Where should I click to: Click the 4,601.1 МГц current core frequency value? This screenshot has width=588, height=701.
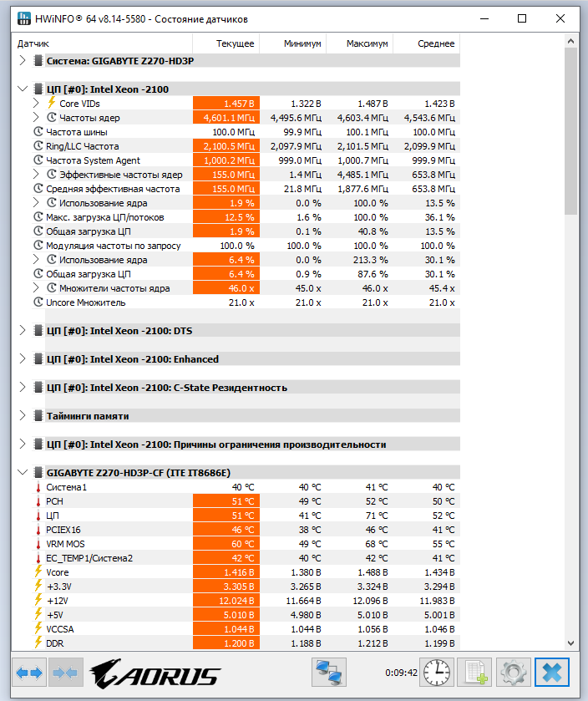click(x=226, y=118)
